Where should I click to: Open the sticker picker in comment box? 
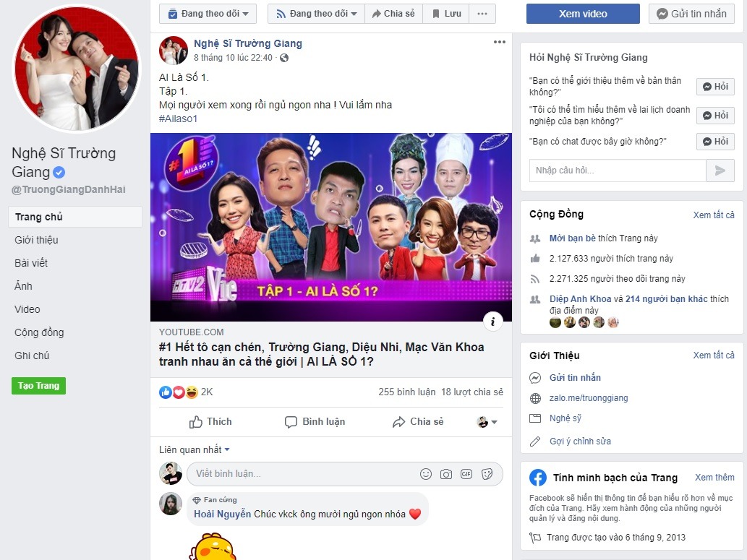point(487,474)
